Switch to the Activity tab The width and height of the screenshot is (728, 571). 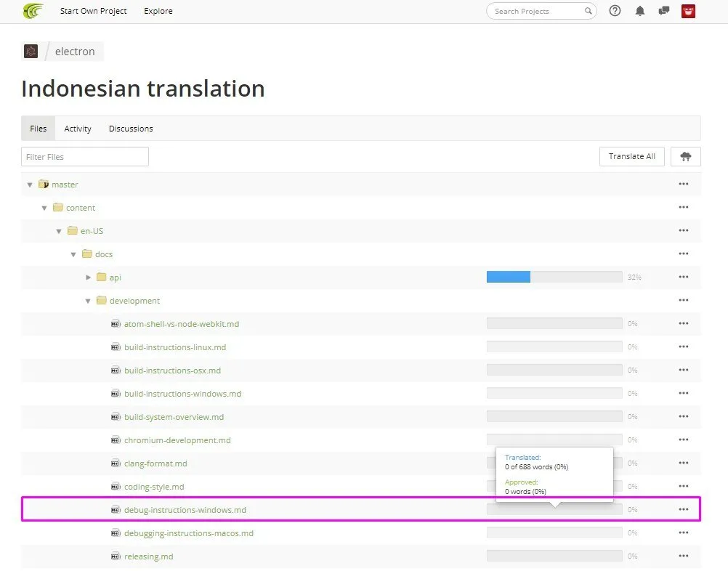[78, 129]
